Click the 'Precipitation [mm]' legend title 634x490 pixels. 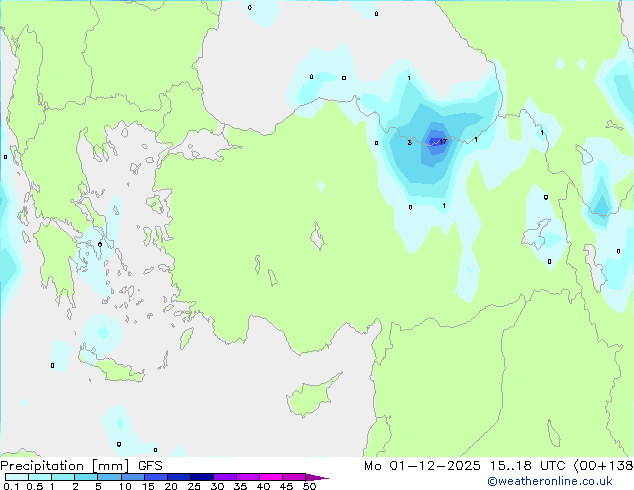click(x=65, y=466)
